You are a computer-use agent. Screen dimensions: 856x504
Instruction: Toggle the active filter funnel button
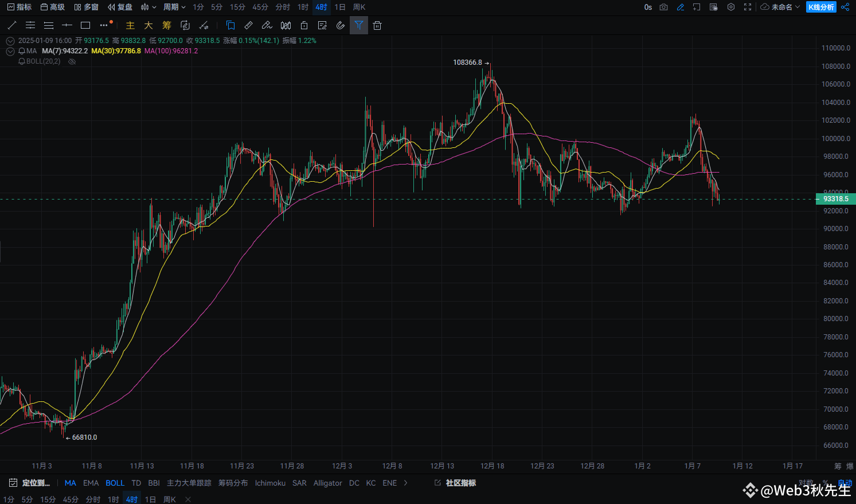358,25
